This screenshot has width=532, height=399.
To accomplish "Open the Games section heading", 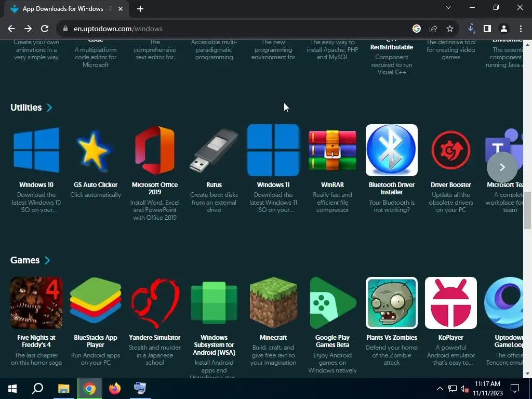I will (x=25, y=260).
